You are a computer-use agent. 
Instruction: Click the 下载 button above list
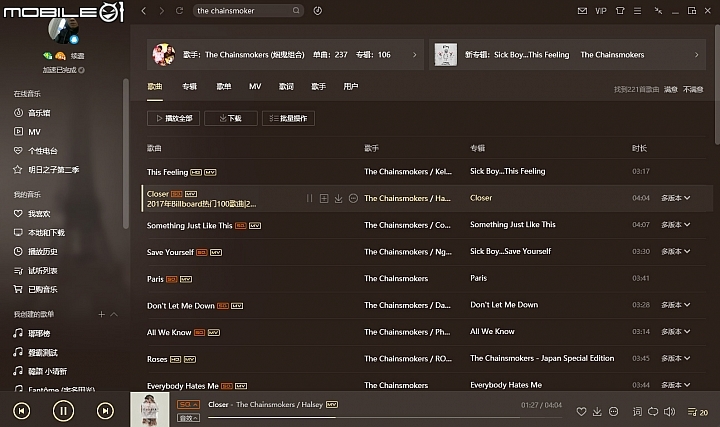click(x=231, y=118)
